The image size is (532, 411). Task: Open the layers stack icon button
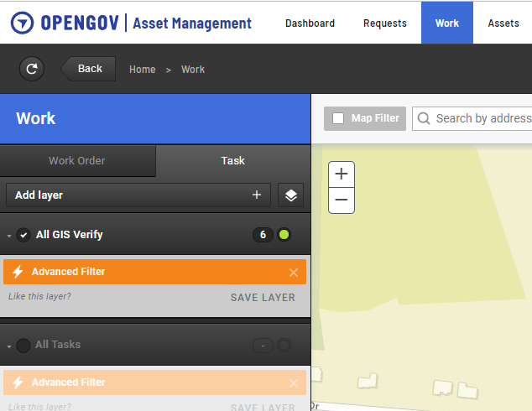(x=291, y=195)
